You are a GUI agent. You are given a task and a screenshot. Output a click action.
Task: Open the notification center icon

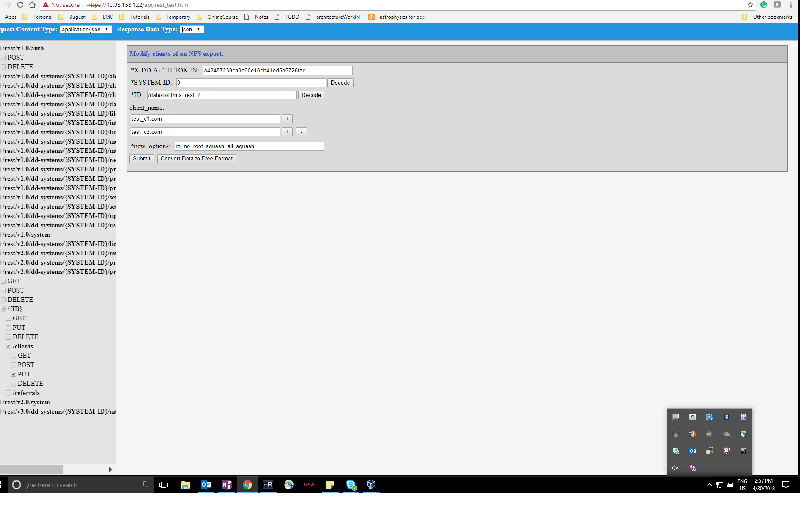[x=786, y=485]
